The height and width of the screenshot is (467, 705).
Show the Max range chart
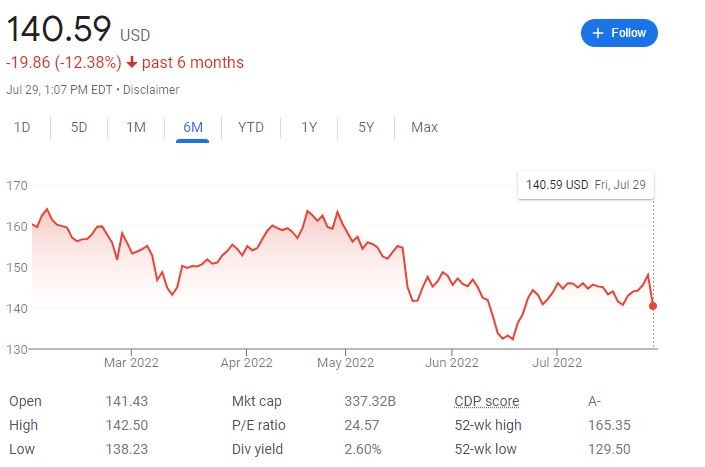click(424, 127)
